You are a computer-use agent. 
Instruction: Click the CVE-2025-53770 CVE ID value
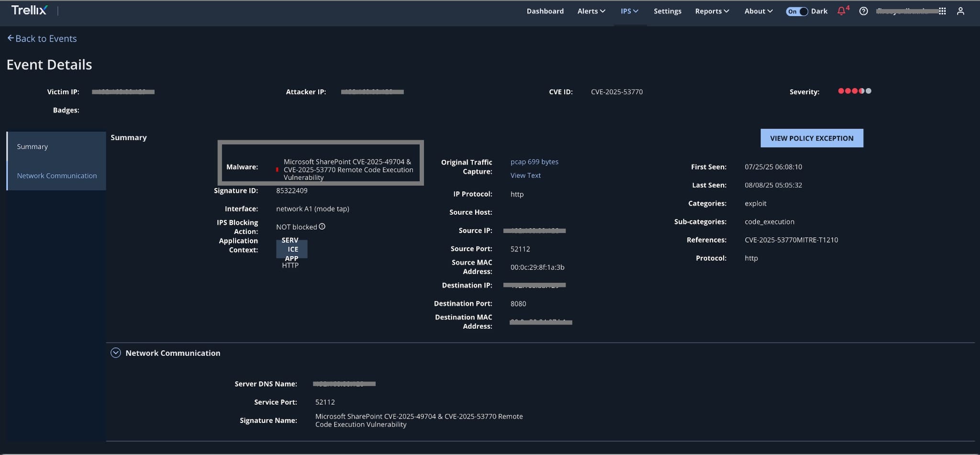(x=617, y=91)
